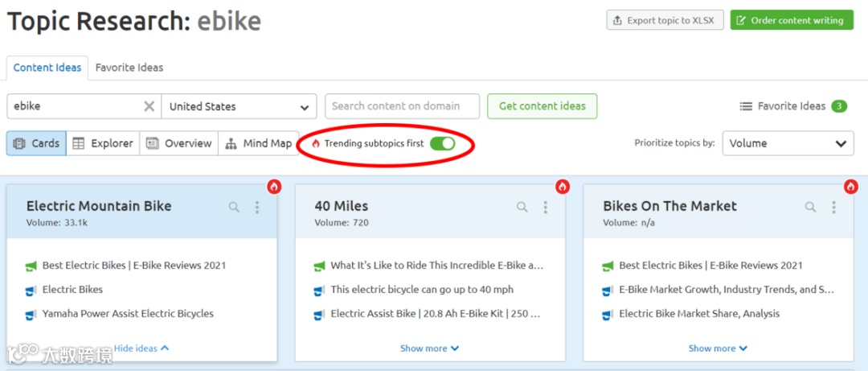
Task: Clear the ebike search field with X
Action: pyautogui.click(x=149, y=106)
